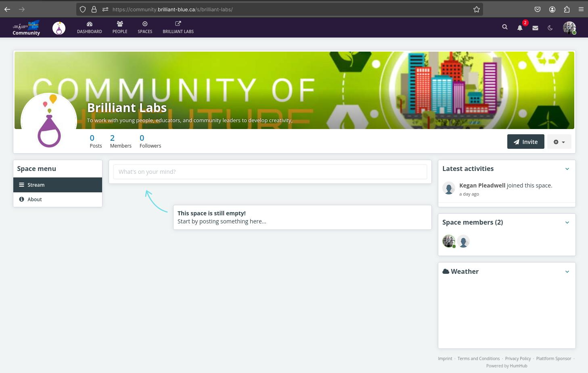Go back to the previous browser page
588x373 pixels.
coord(7,9)
